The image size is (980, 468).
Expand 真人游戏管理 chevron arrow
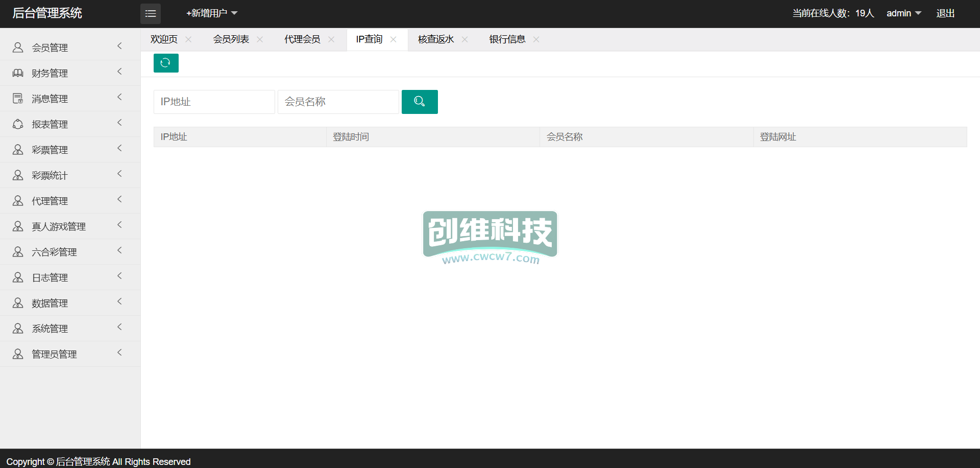(120, 225)
